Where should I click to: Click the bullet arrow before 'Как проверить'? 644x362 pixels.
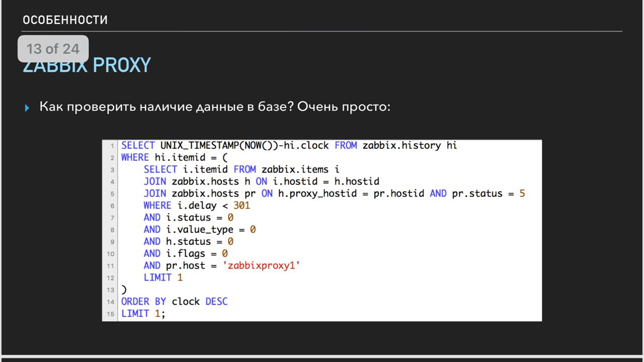pos(27,108)
